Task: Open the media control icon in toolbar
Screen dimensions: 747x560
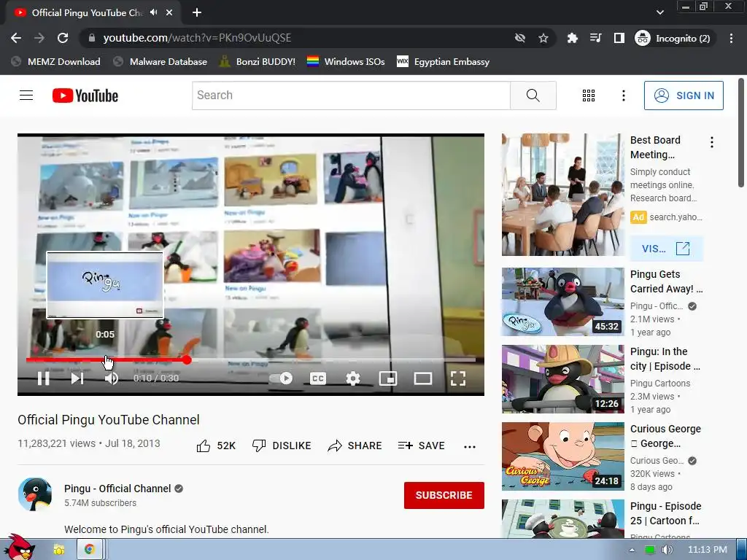Action: point(595,38)
